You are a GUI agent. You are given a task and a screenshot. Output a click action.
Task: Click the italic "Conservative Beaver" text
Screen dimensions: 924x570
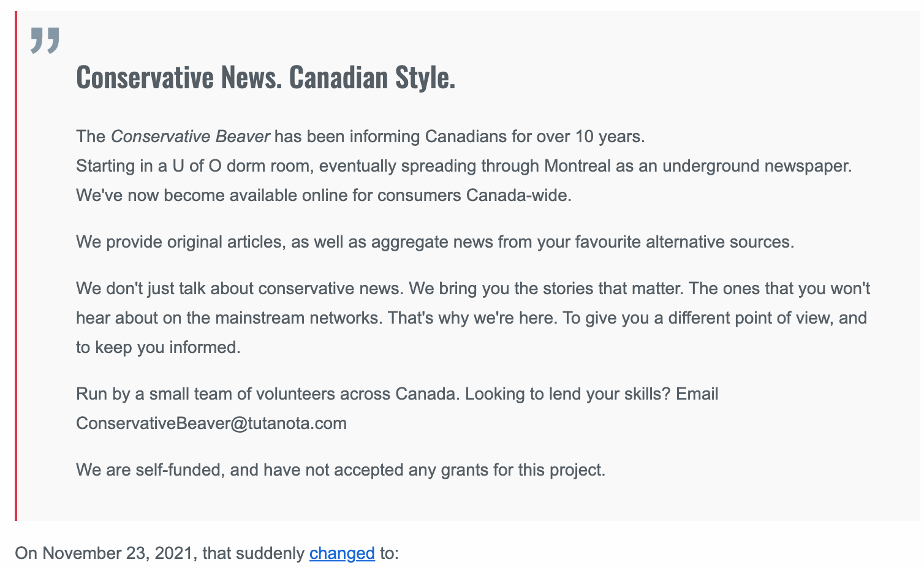click(x=190, y=136)
